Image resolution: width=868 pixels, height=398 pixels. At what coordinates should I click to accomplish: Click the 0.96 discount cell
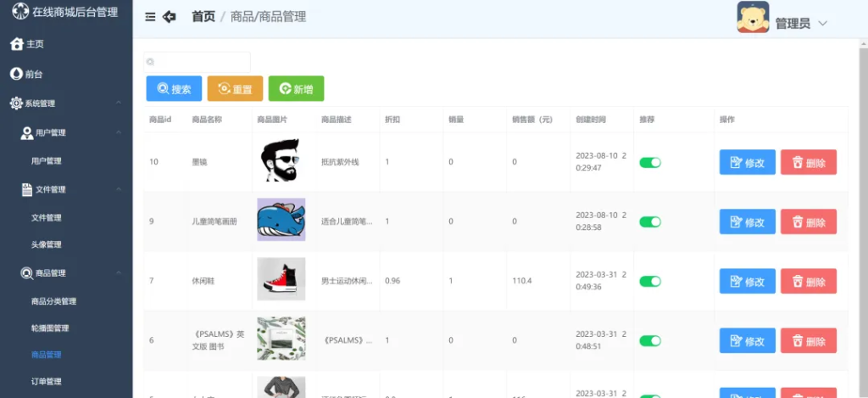coord(392,281)
